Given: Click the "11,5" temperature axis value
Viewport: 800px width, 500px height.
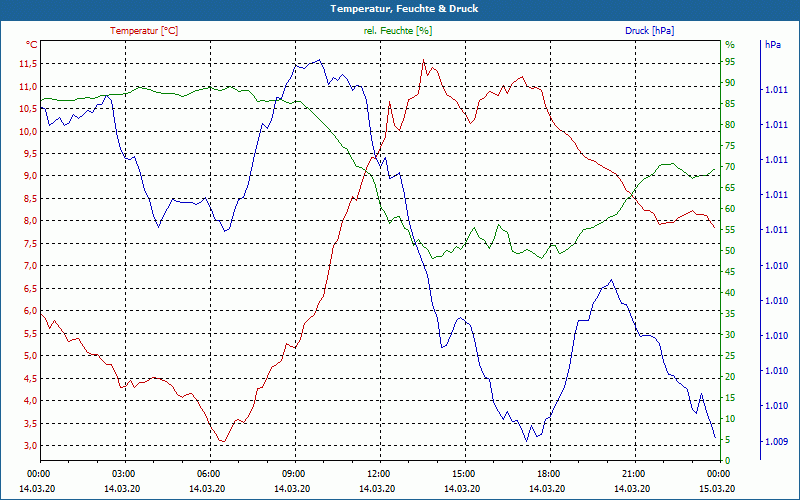Looking at the screenshot, I should pyautogui.click(x=28, y=64).
